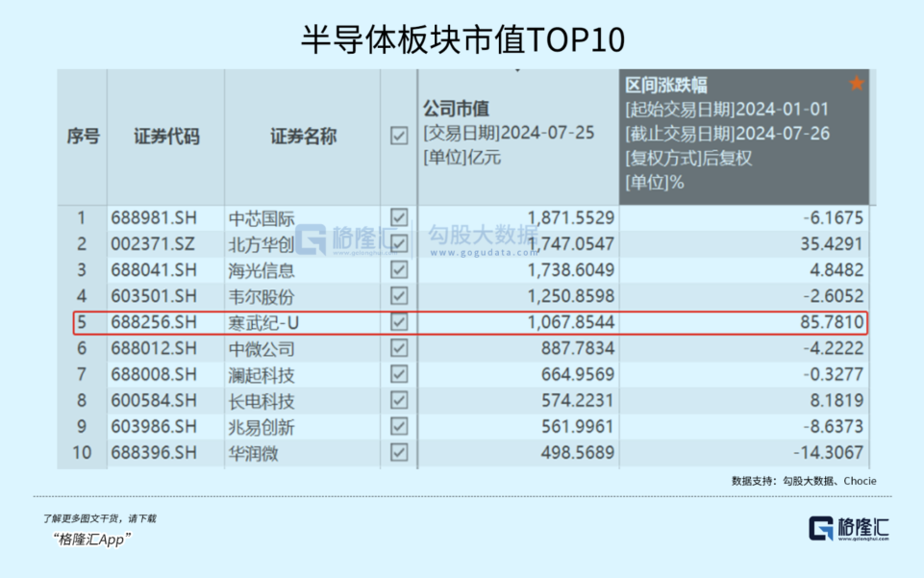Uncheck the checkbox for 中芯国际

point(399,217)
